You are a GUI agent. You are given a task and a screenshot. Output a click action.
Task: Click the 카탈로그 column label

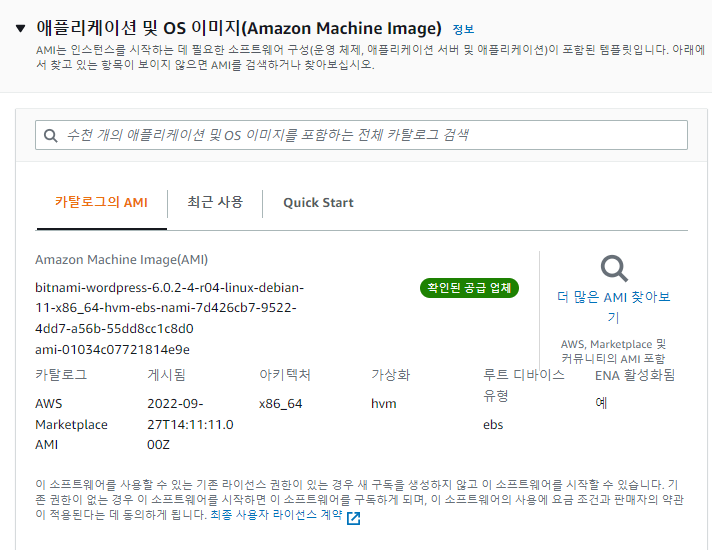(61, 375)
